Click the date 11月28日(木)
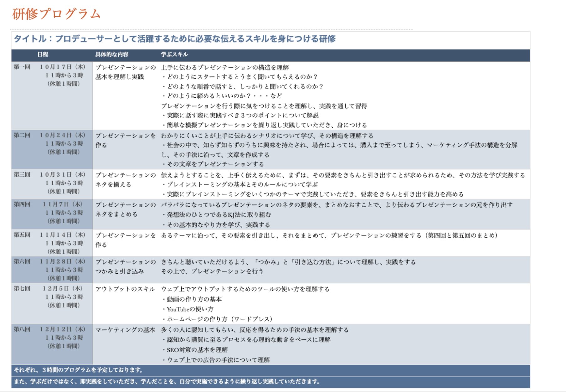The height and width of the screenshot is (392, 566). pyautogui.click(x=63, y=261)
